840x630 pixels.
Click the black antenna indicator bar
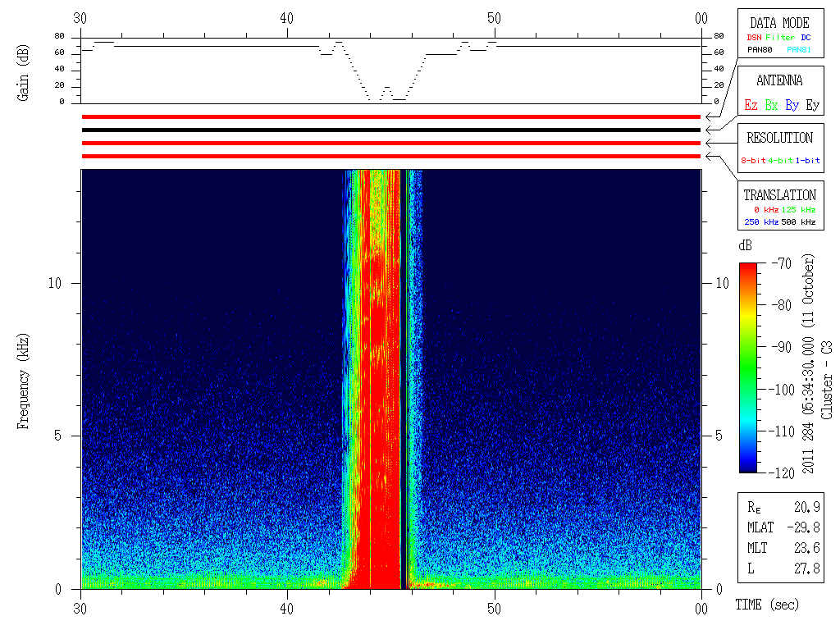(391, 130)
